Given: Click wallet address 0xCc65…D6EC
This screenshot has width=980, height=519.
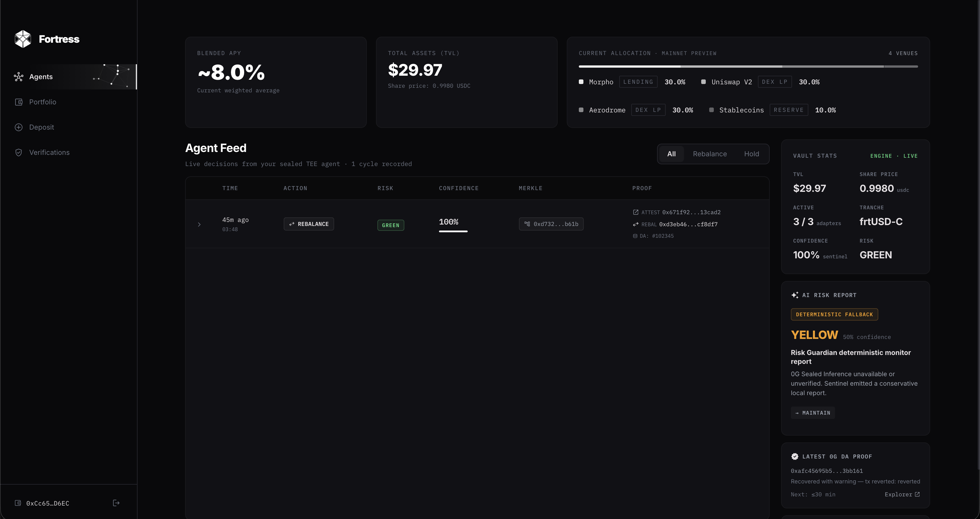Looking at the screenshot, I should [48, 504].
